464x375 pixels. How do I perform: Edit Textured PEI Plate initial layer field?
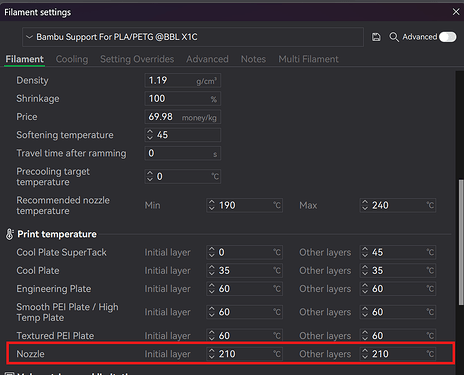[x=244, y=335]
